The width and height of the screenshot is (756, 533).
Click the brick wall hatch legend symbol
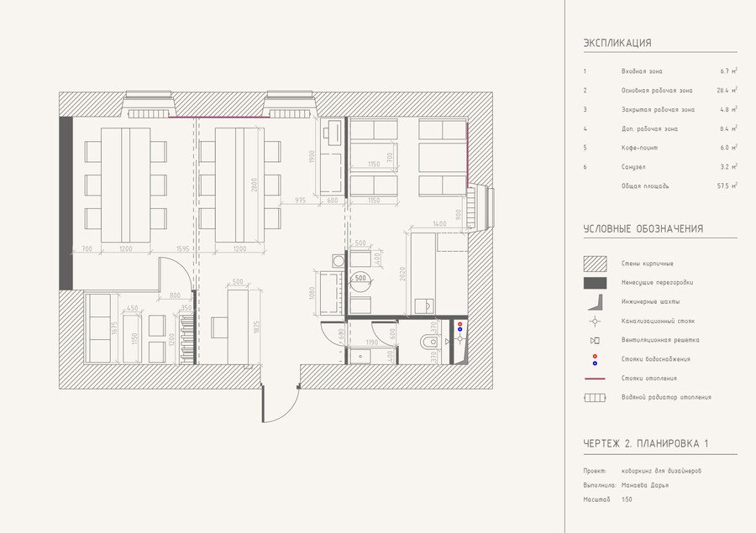point(595,264)
